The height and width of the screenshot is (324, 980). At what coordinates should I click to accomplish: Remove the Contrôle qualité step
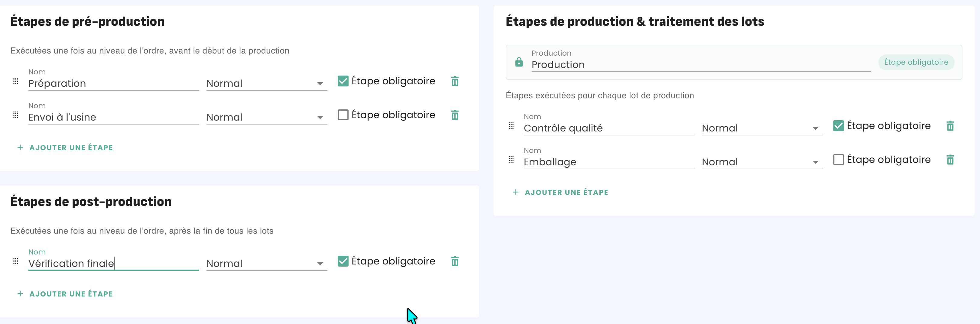click(950, 126)
